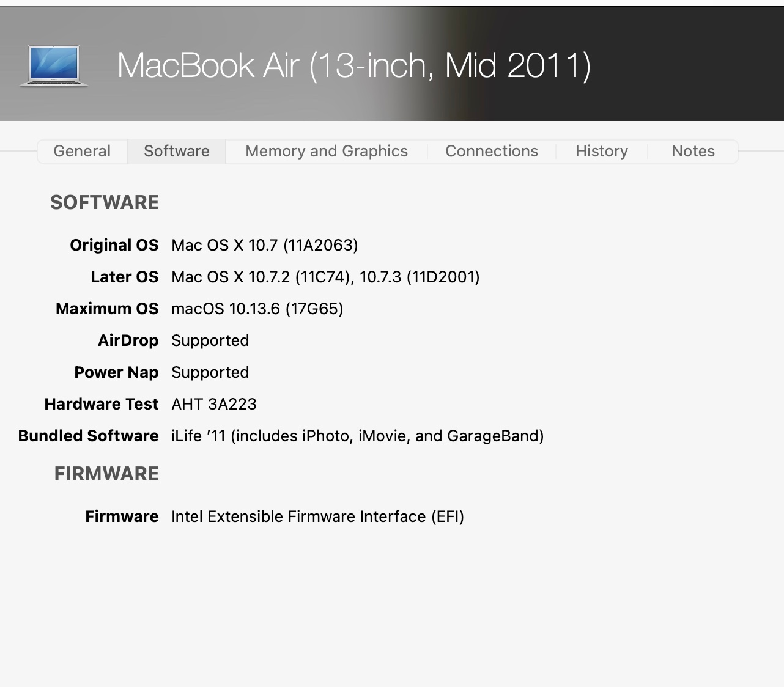Select the Later OS version text
This screenshot has height=687, width=784.
click(325, 277)
